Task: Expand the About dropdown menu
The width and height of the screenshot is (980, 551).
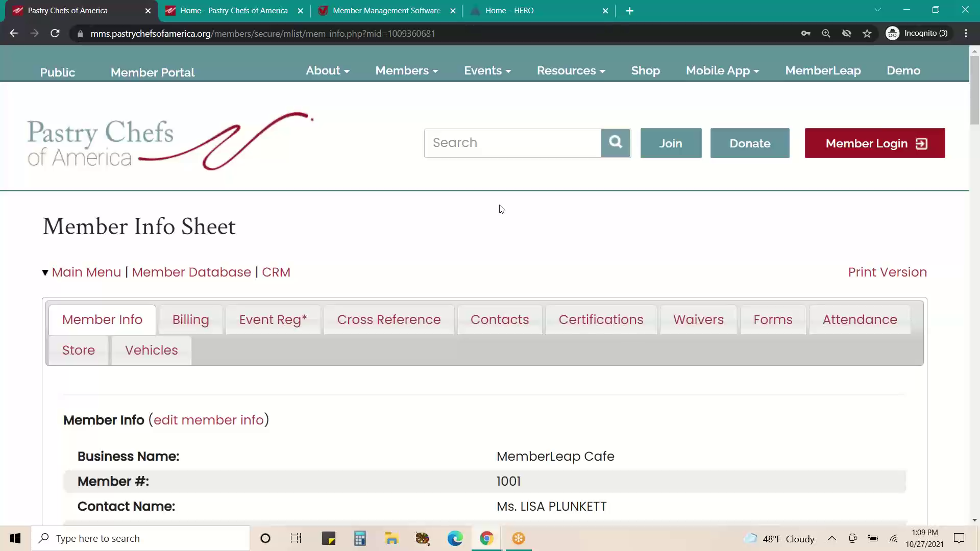Action: (x=328, y=71)
